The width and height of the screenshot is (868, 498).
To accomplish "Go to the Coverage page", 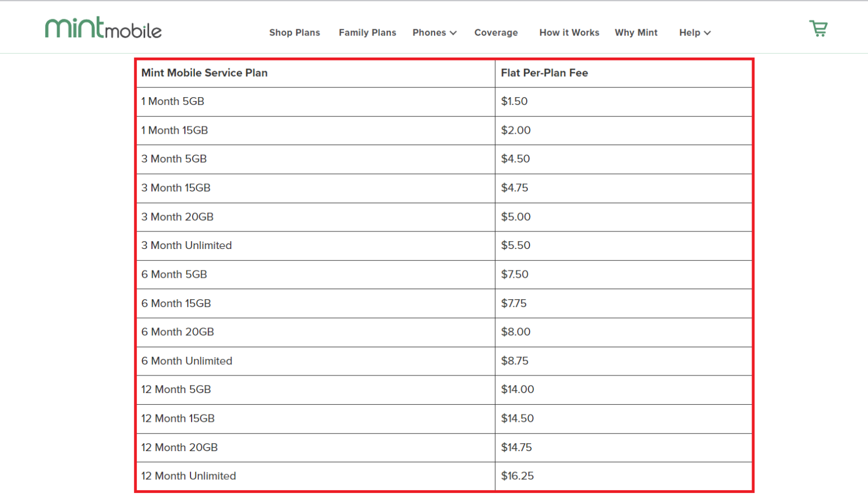I will click(496, 33).
